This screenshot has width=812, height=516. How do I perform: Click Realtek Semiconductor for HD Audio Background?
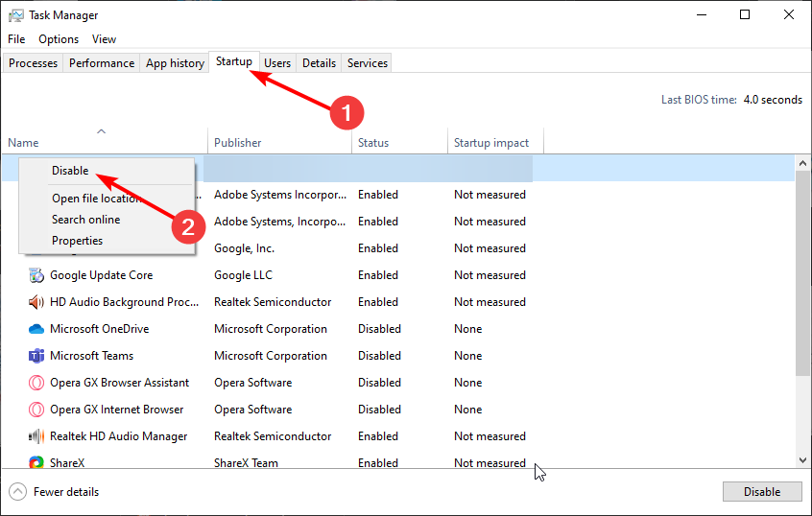(x=273, y=302)
